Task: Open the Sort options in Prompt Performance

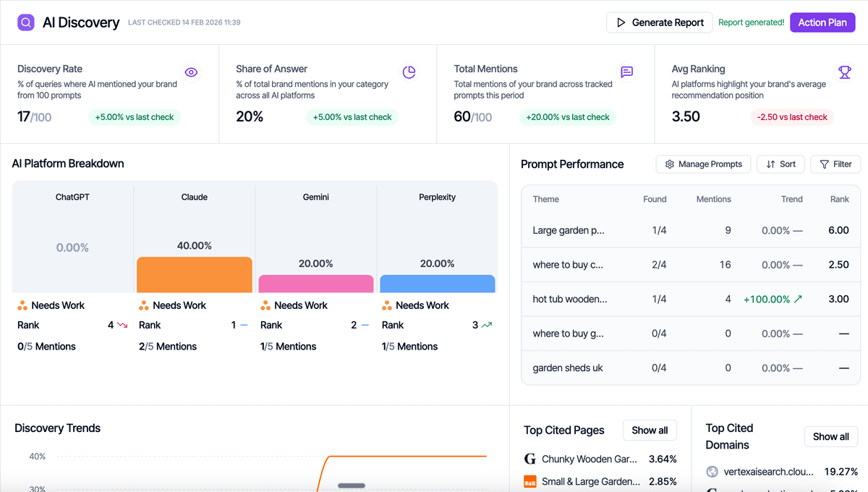Action: (x=780, y=164)
